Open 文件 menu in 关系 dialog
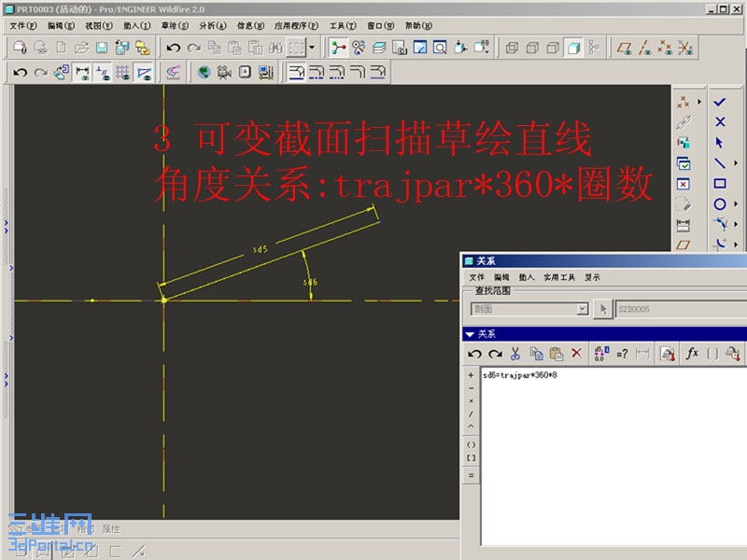747x560 pixels. (476, 277)
